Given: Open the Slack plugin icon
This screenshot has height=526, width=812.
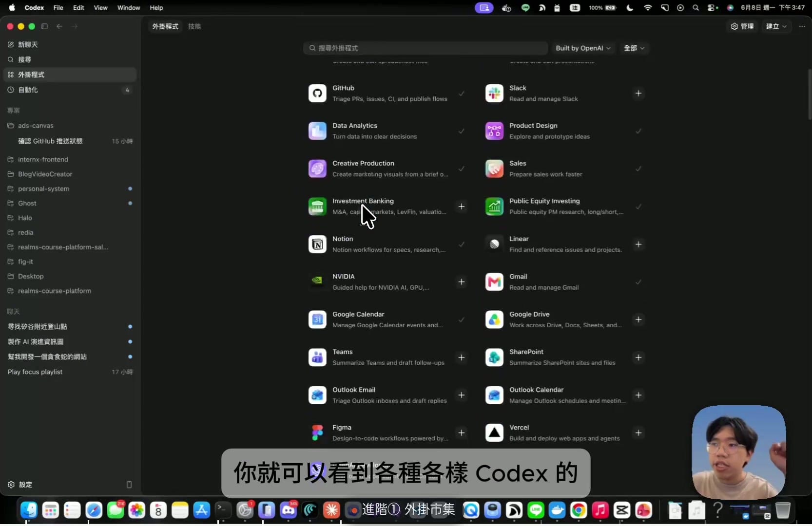Looking at the screenshot, I should [494, 93].
